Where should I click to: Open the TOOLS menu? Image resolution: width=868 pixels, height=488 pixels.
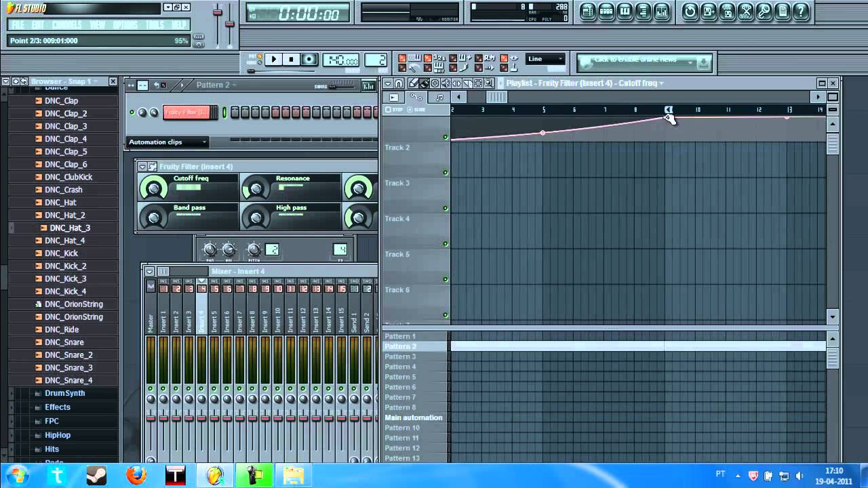155,25
